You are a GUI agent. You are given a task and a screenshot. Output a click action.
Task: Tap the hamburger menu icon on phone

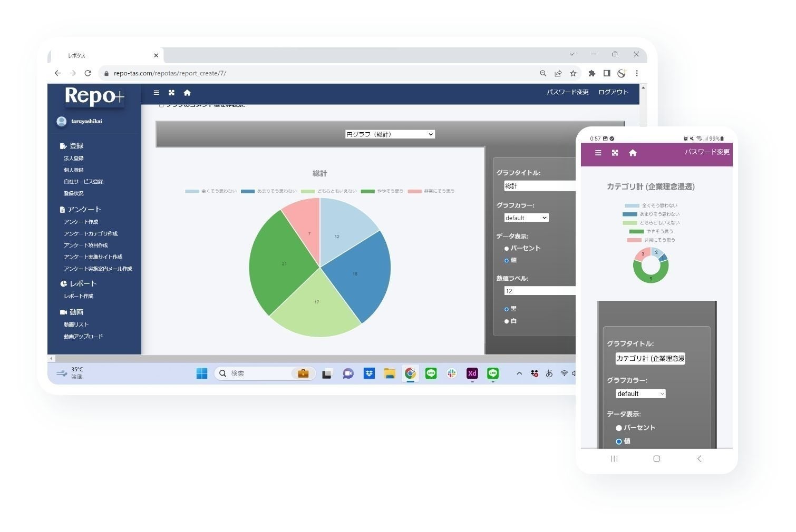(x=598, y=153)
